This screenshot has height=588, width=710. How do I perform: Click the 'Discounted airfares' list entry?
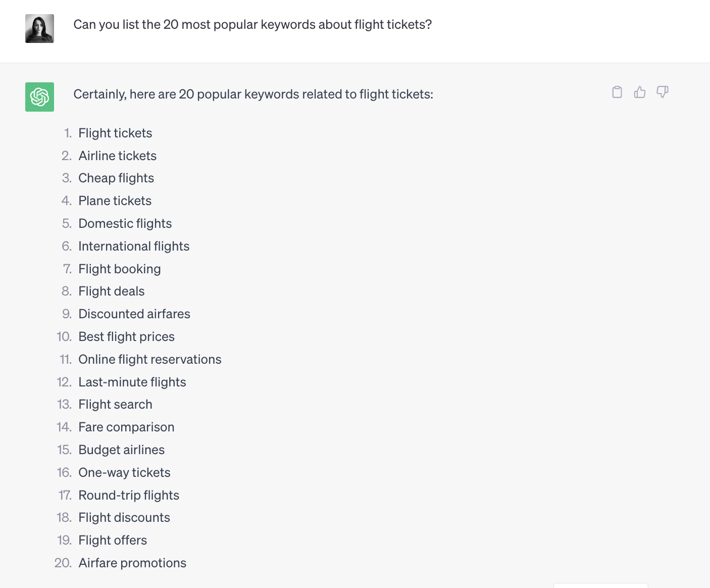click(x=134, y=314)
